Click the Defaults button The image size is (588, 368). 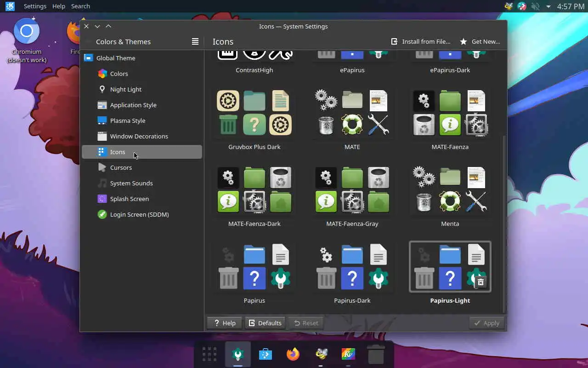[265, 323]
